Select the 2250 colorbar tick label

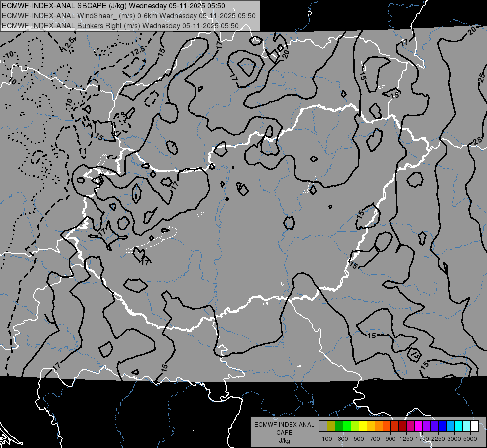438,439
